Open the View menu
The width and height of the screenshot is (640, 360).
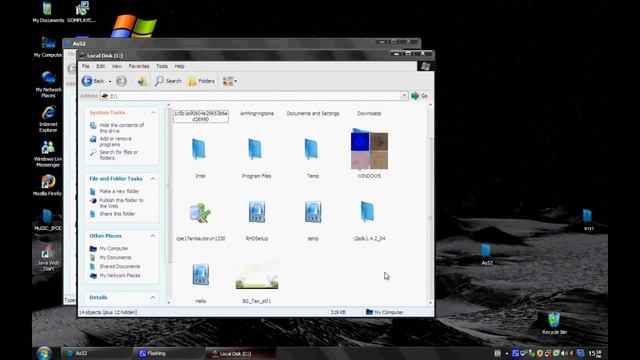(117, 66)
